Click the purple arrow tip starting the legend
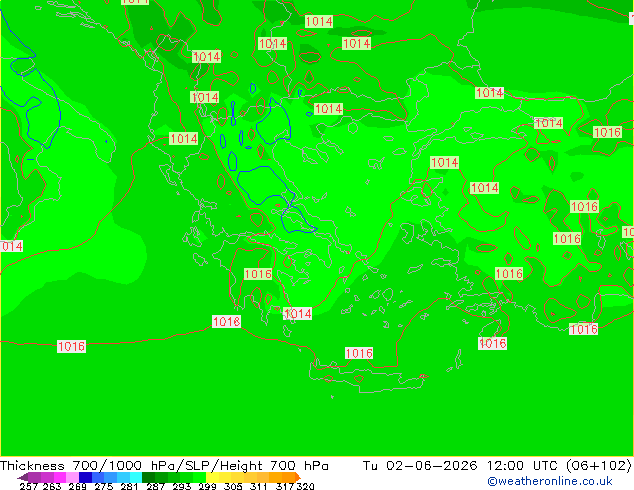The width and height of the screenshot is (634, 490). coord(23,477)
